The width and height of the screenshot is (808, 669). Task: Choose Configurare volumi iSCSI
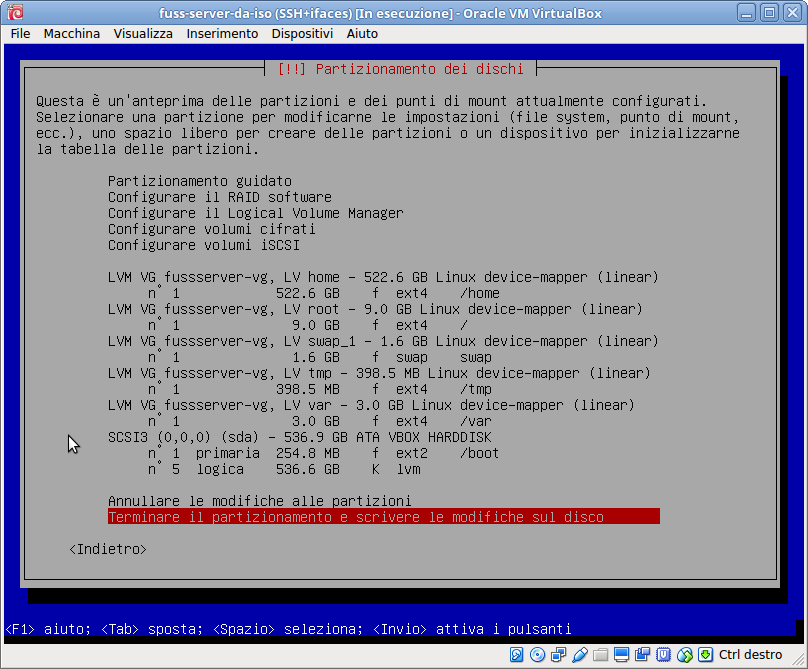click(x=204, y=245)
